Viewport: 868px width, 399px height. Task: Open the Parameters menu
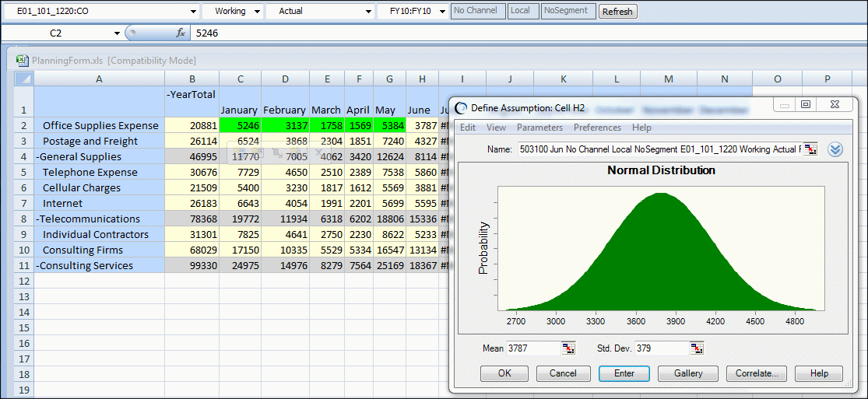pos(539,128)
